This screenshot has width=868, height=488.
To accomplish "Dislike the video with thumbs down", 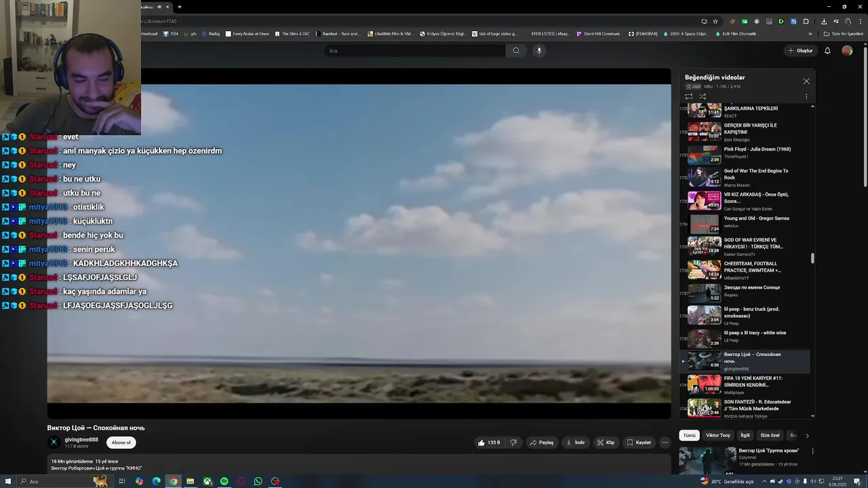I will 513,443.
